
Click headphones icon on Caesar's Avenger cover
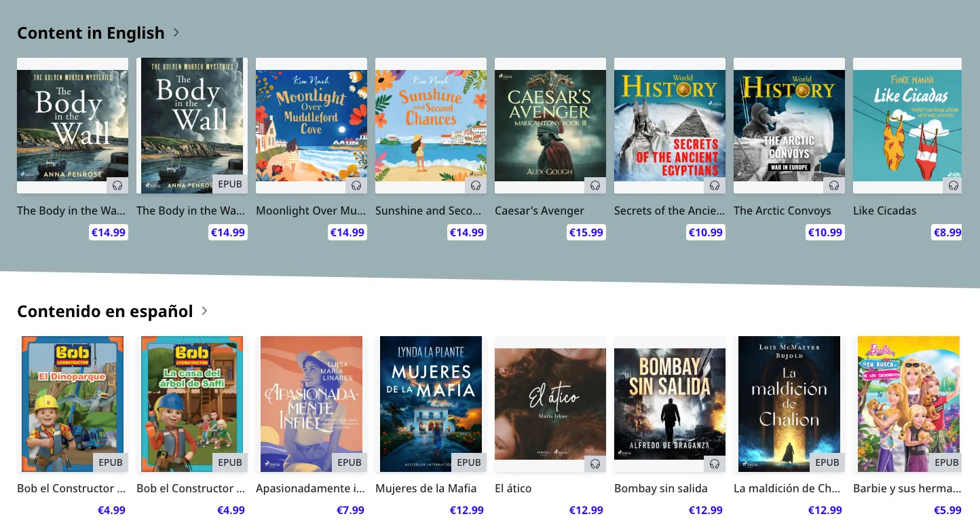tap(595, 185)
